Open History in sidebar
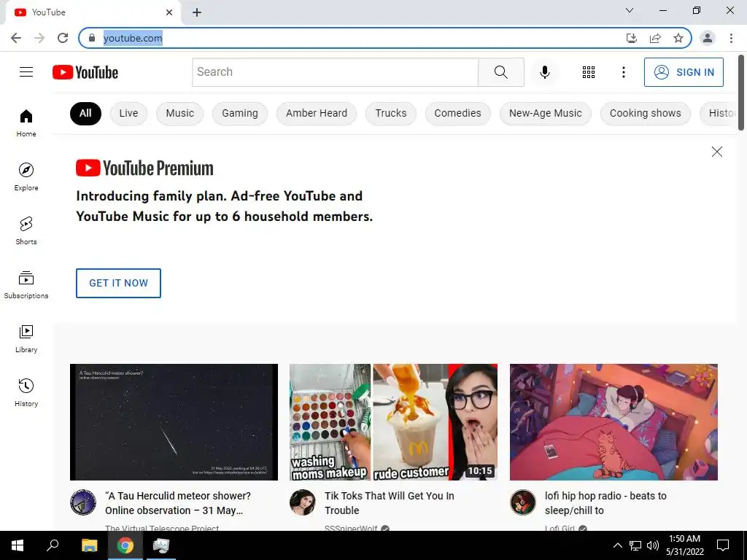 pos(26,392)
